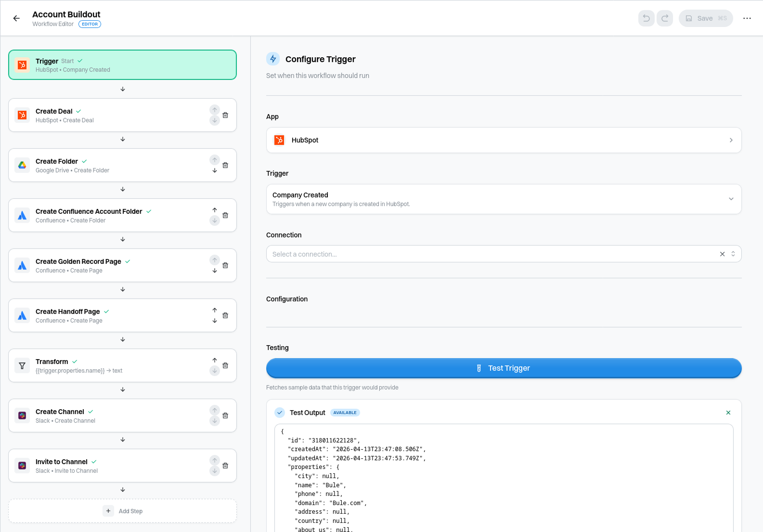This screenshot has width=763, height=532.
Task: Run the Test Trigger button
Action: click(504, 368)
